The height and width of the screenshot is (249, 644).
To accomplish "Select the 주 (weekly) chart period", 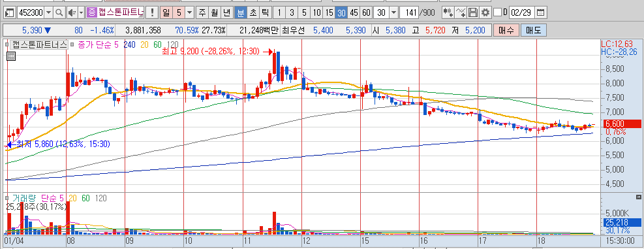I will pos(202,13).
